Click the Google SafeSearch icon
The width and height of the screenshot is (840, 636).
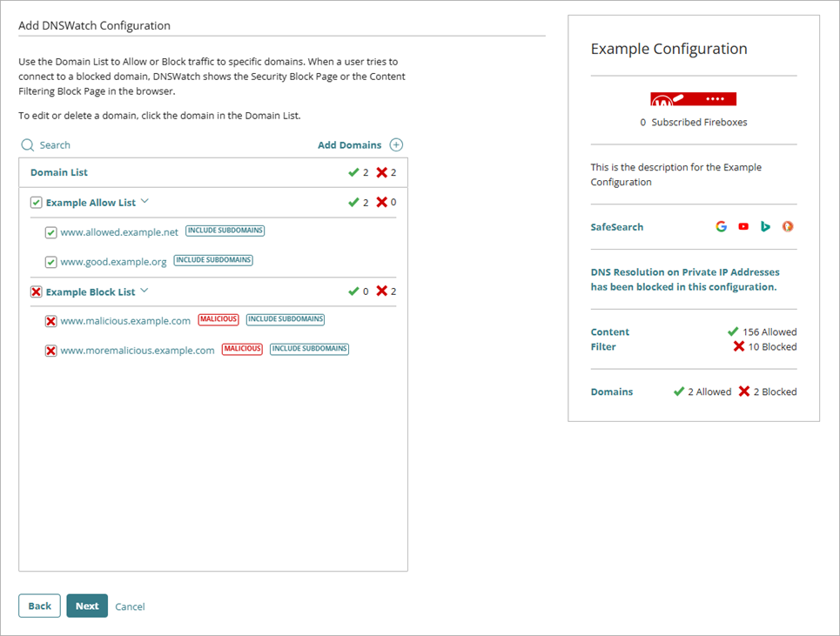click(721, 226)
